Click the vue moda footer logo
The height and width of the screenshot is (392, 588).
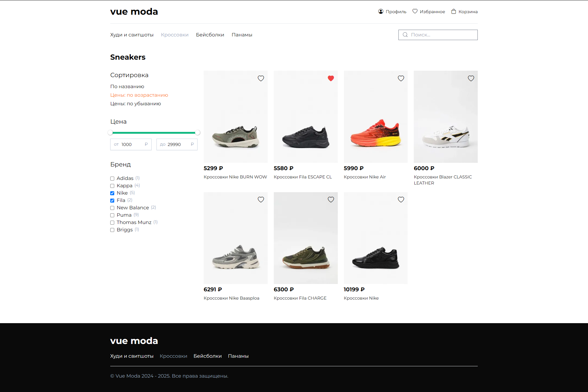pyautogui.click(x=134, y=341)
